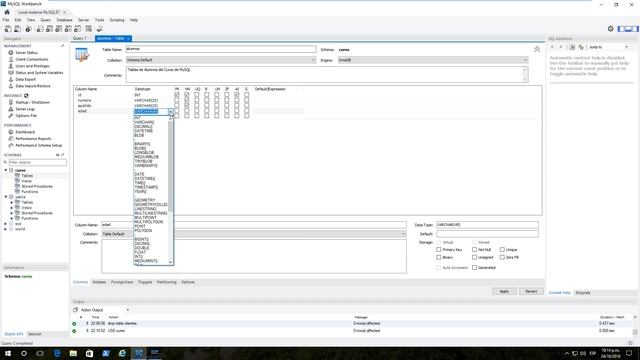The height and width of the screenshot is (360, 640).
Task: Toggle PK checkbox for id column
Action: click(177, 95)
